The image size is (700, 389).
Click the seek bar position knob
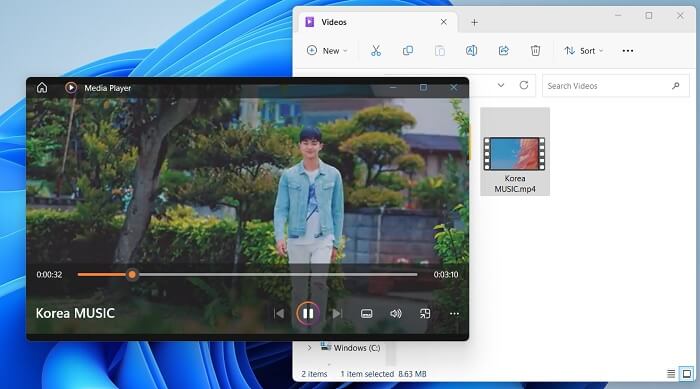click(x=132, y=274)
